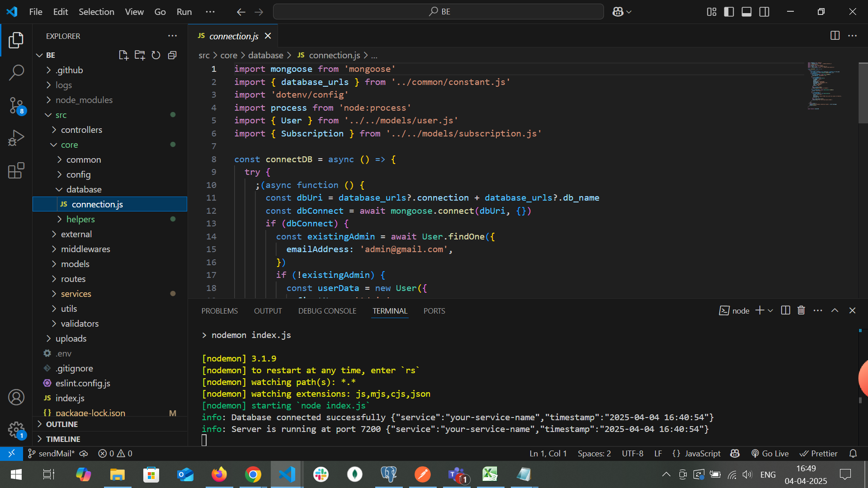Kill terminal with the trash icon

(x=801, y=310)
